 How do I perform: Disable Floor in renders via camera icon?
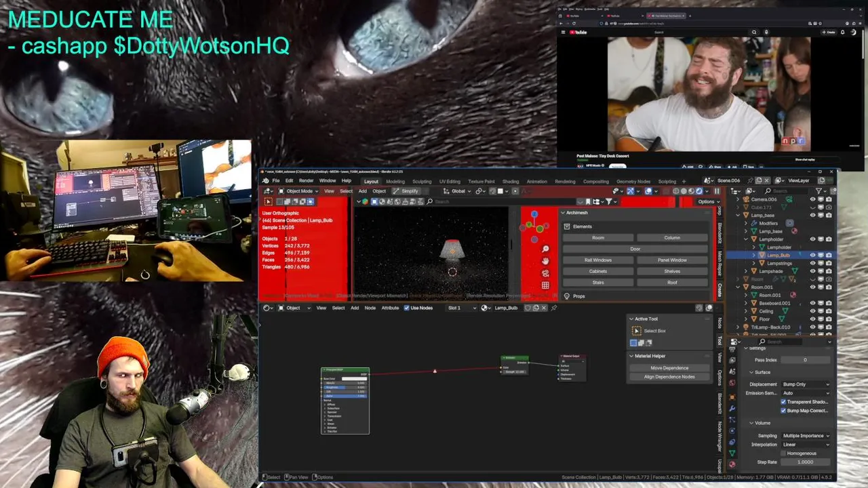tap(829, 319)
